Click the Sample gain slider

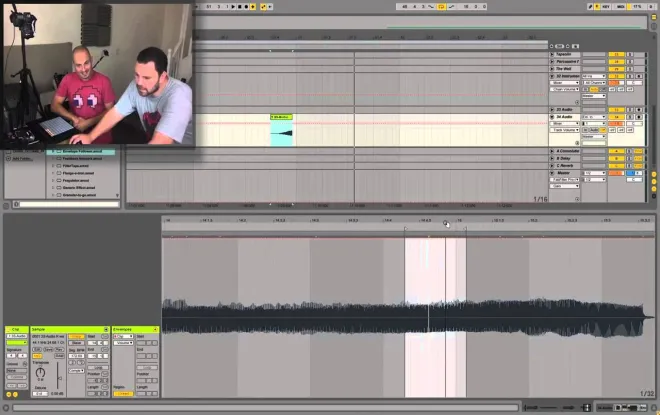click(60, 378)
